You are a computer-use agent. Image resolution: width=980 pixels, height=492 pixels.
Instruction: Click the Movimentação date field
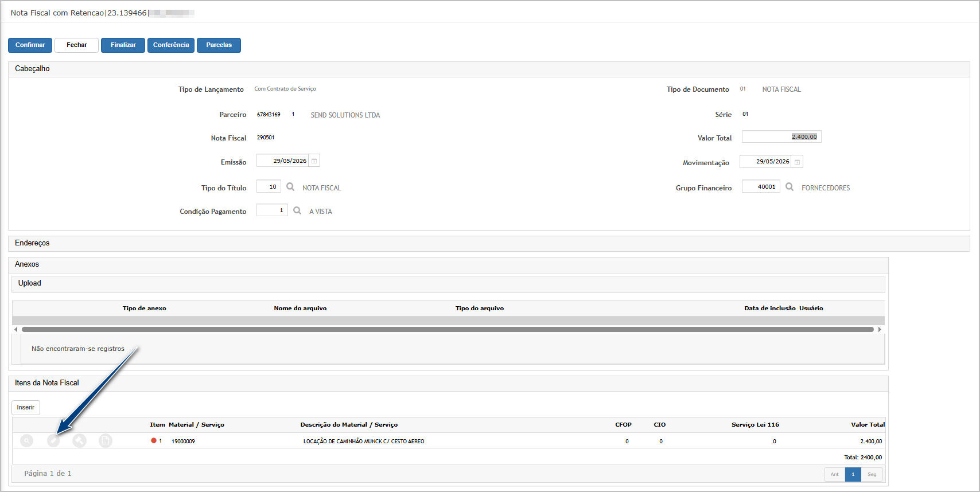pyautogui.click(x=765, y=162)
